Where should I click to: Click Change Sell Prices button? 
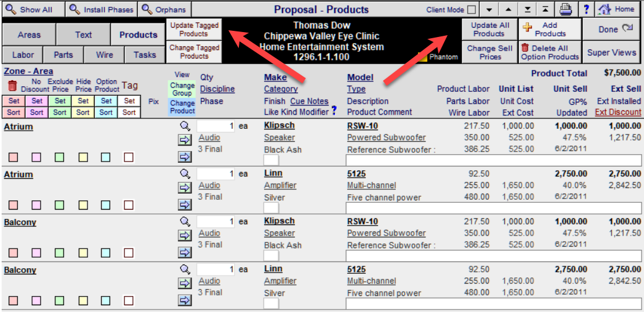click(489, 52)
